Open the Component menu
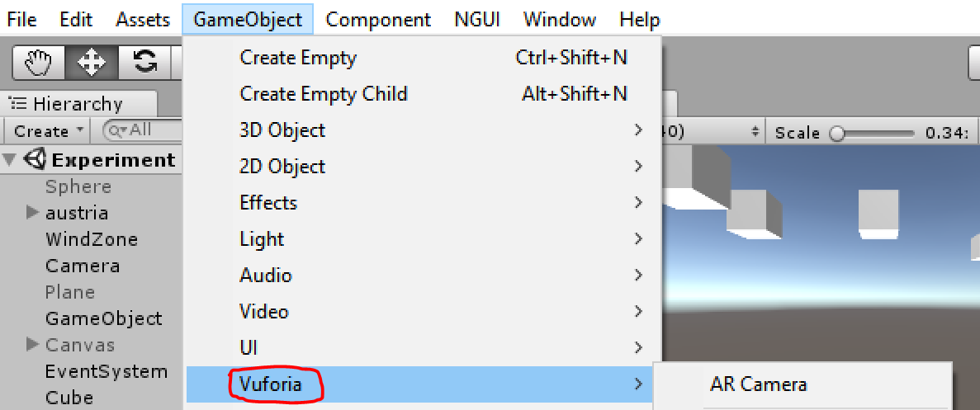This screenshot has width=980, height=410. pos(378,19)
